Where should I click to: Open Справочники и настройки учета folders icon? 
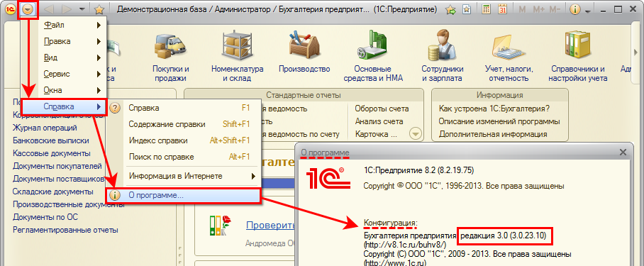577,45
